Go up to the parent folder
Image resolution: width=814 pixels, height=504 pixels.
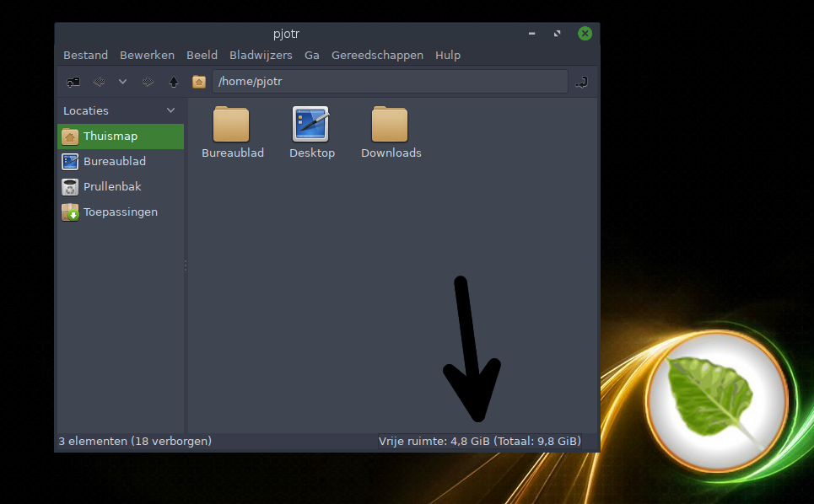coord(174,82)
